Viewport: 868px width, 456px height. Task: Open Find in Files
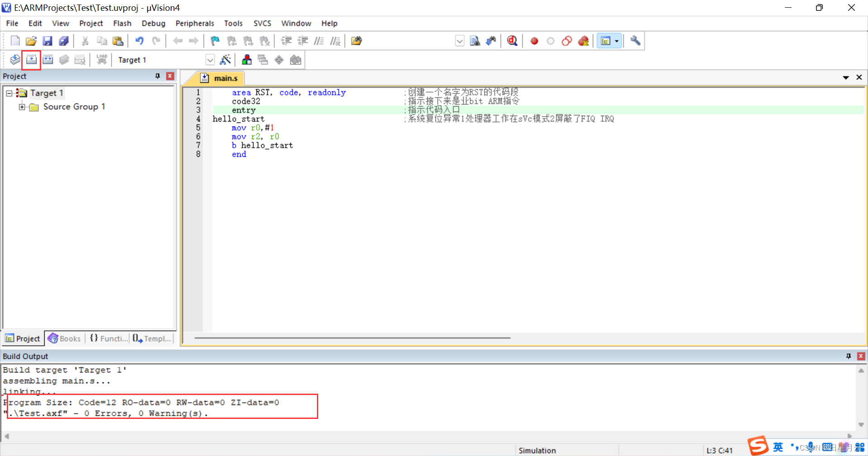tap(357, 41)
